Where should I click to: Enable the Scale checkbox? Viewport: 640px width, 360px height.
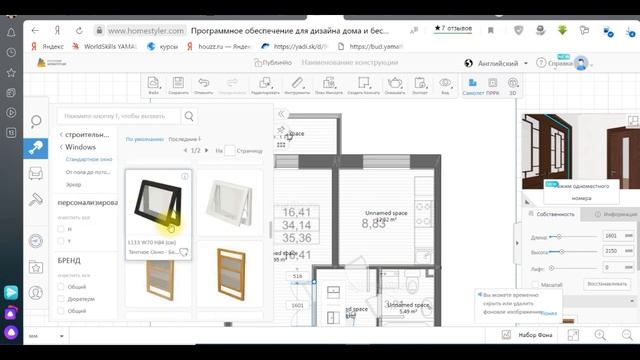click(535, 284)
